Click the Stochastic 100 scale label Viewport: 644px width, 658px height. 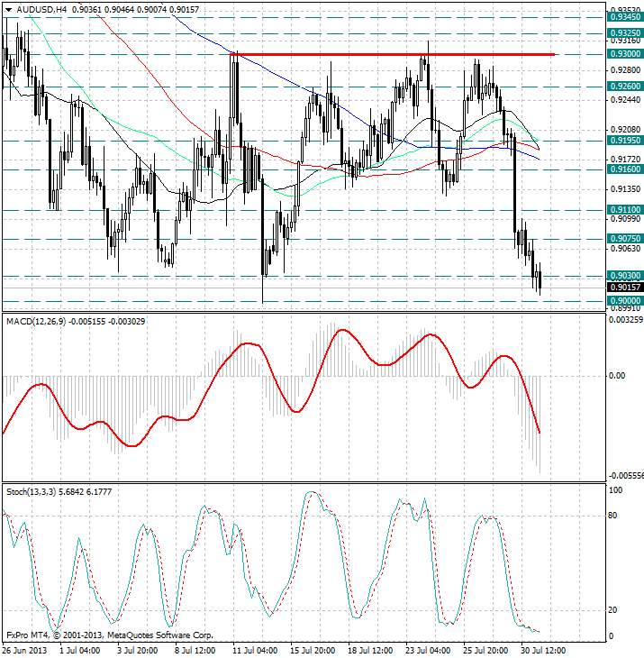(615, 490)
